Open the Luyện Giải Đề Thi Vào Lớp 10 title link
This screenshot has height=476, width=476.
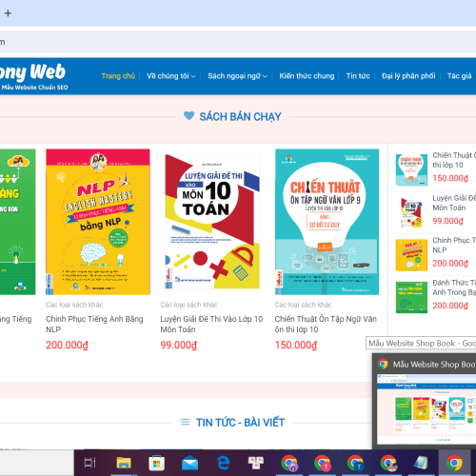(211, 324)
